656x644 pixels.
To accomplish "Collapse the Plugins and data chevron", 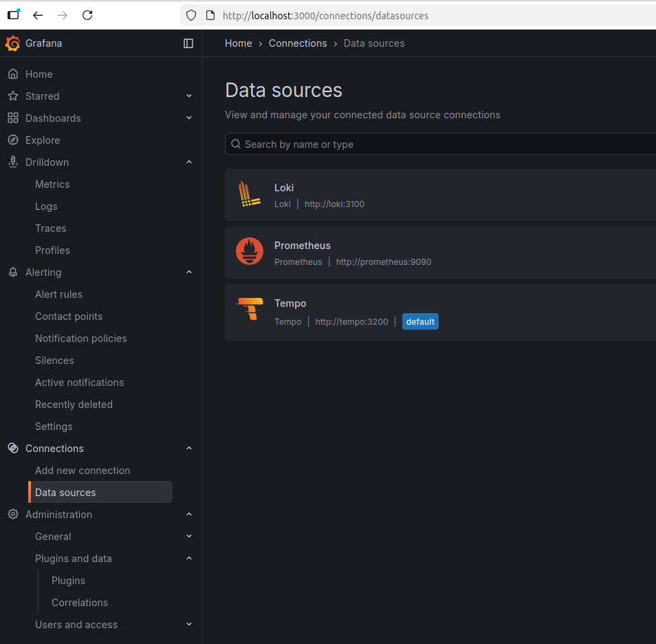I will 189,559.
